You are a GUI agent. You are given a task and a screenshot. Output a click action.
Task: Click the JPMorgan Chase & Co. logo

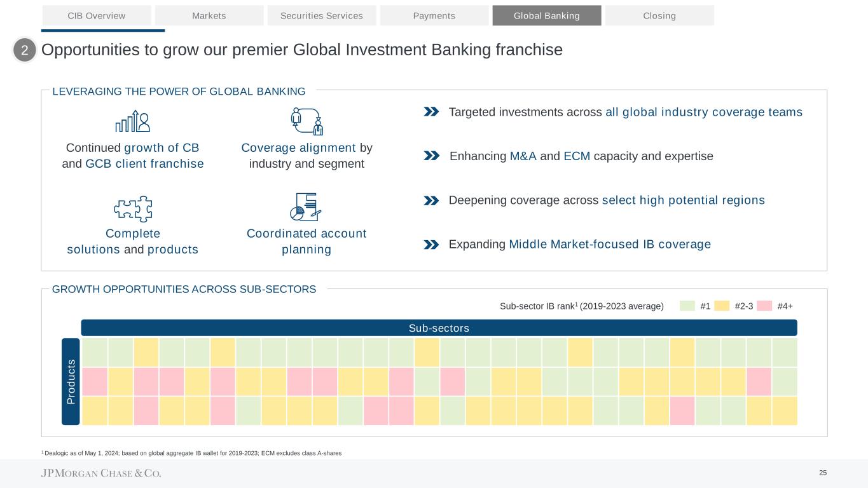[101, 473]
